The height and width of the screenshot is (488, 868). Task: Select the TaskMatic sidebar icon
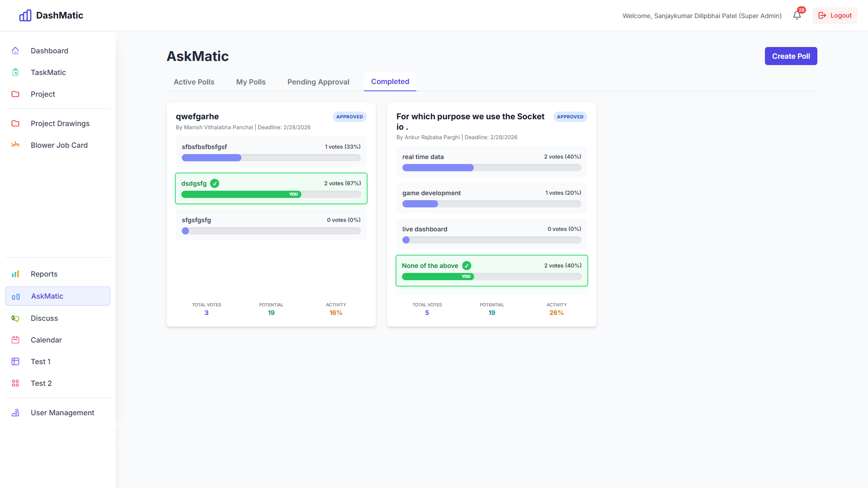coord(15,72)
